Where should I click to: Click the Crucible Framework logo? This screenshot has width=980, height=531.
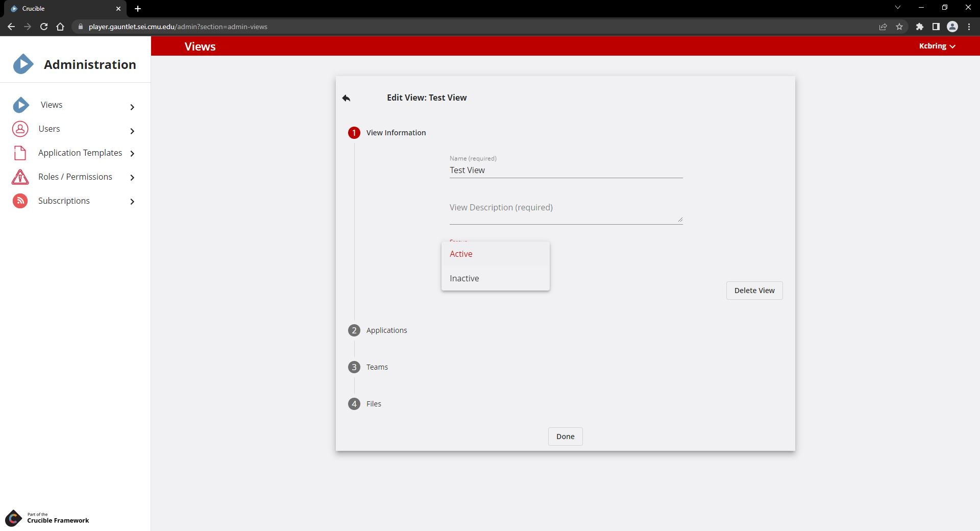[13, 518]
